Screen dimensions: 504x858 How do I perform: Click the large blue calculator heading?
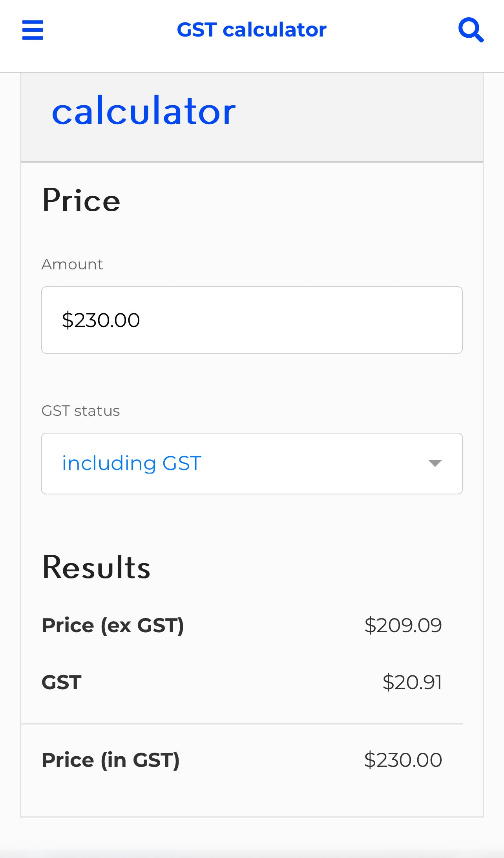144,112
